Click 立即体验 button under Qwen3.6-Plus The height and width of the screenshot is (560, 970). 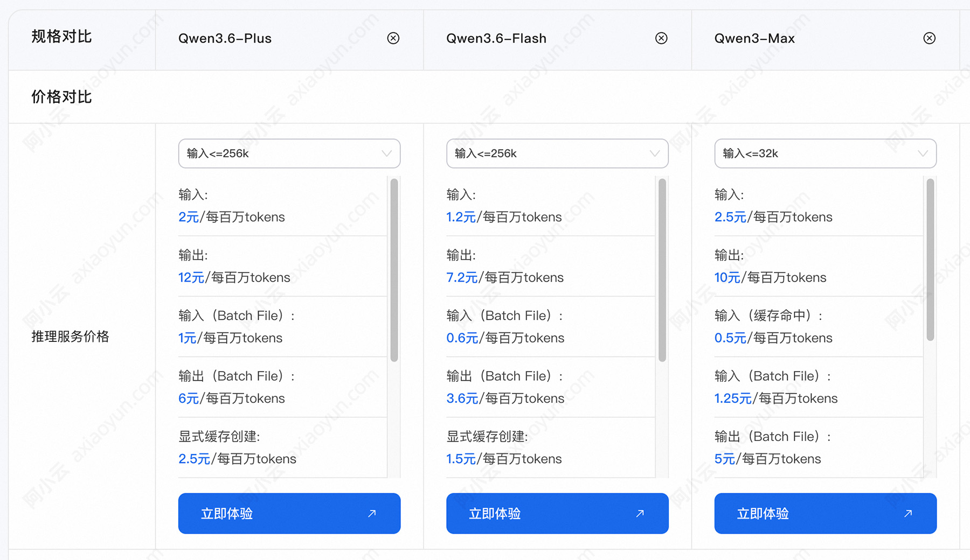click(289, 514)
